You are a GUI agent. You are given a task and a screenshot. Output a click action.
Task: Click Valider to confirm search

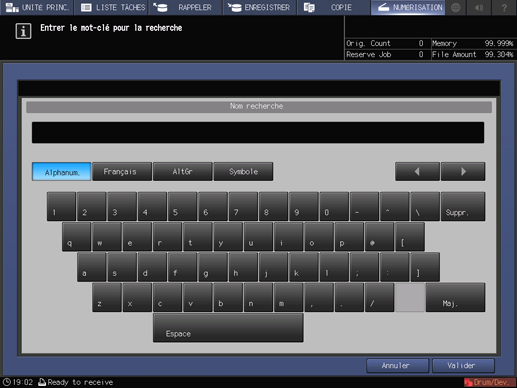tap(463, 366)
